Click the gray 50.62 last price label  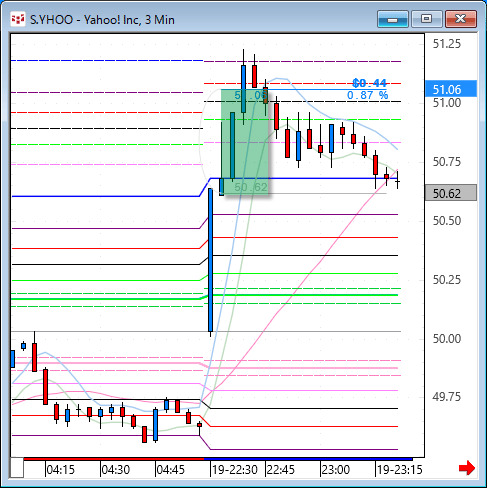(451, 193)
